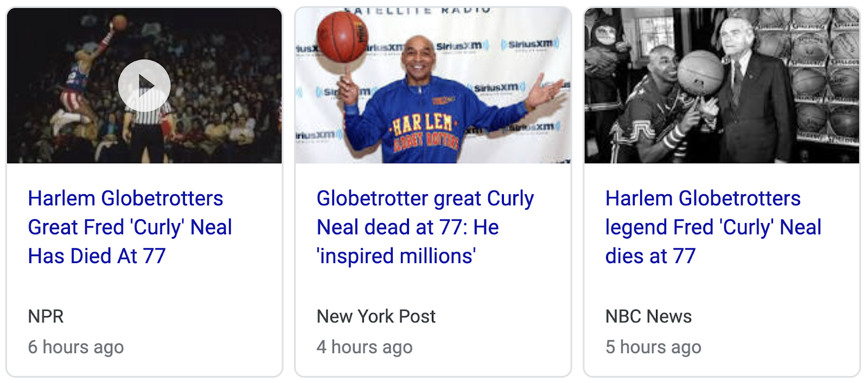
Task: Click the spinning basketball in the middle photo
Action: 343,37
